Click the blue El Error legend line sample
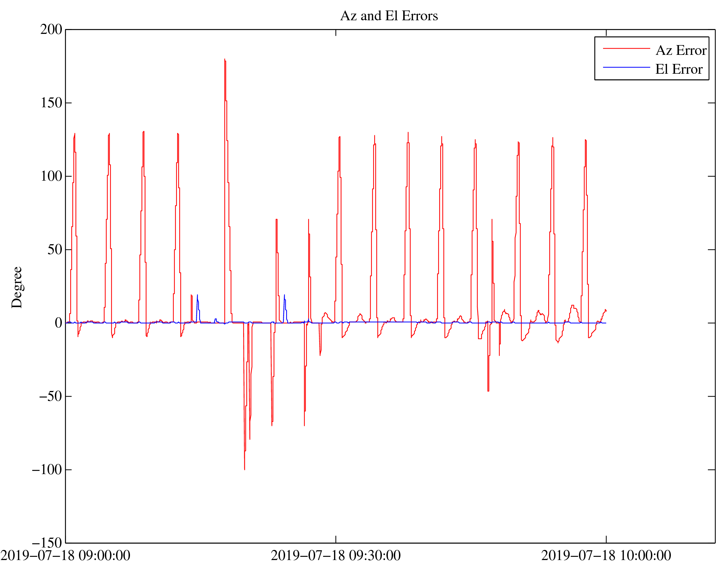The height and width of the screenshot is (588, 725). [626, 67]
